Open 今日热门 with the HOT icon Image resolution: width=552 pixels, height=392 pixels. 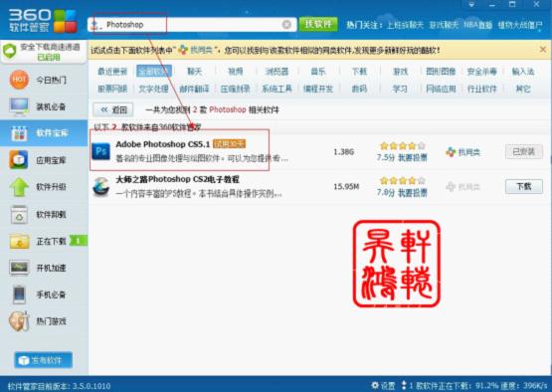click(19, 80)
